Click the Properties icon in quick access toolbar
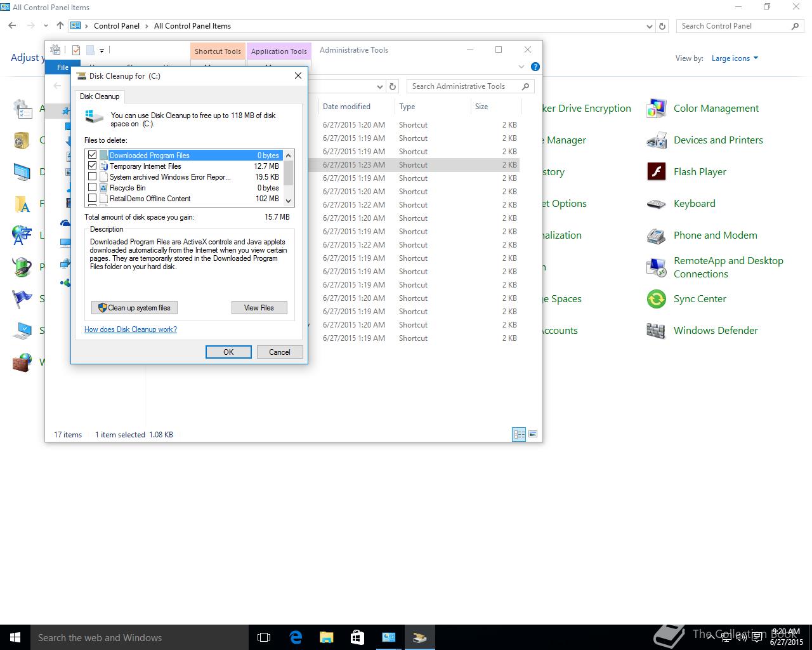This screenshot has height=650, width=812. pyautogui.click(x=76, y=50)
